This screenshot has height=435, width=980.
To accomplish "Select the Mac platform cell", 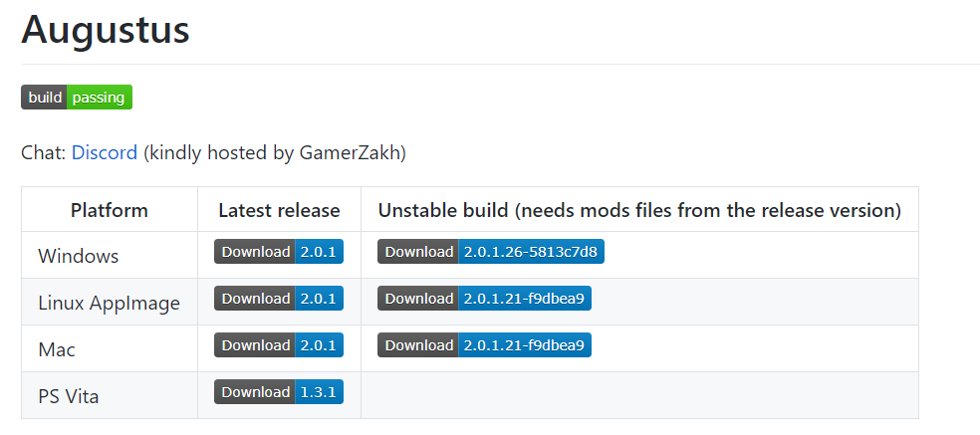I will pos(57,349).
